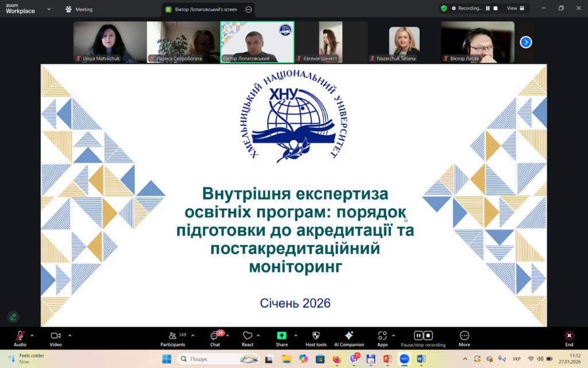Pause the recording in bottom toolbar
The width and height of the screenshot is (588, 368).
point(419,336)
